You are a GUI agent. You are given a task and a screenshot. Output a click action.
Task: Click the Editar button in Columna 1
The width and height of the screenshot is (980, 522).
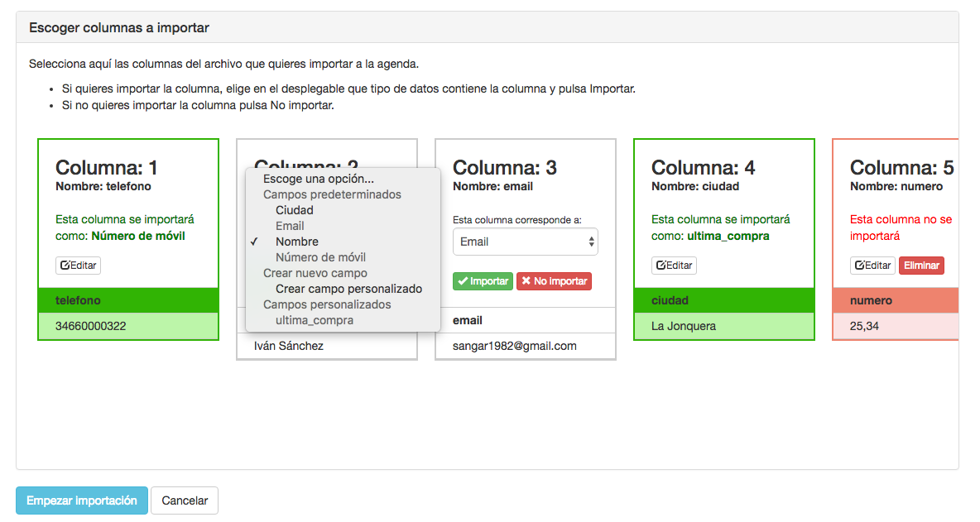79,266
